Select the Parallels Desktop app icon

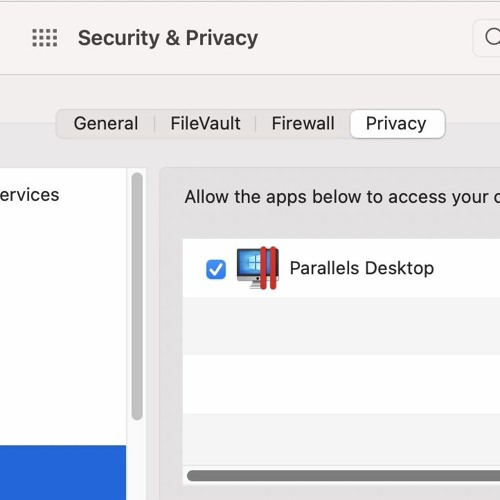click(257, 268)
